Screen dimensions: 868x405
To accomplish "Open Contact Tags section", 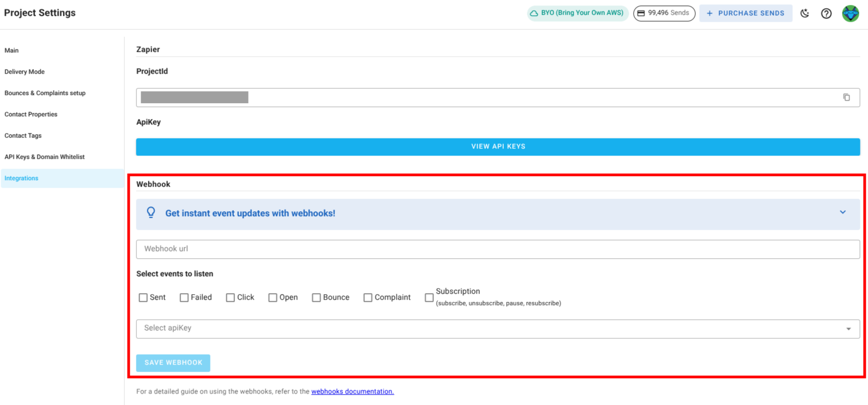I will [23, 135].
